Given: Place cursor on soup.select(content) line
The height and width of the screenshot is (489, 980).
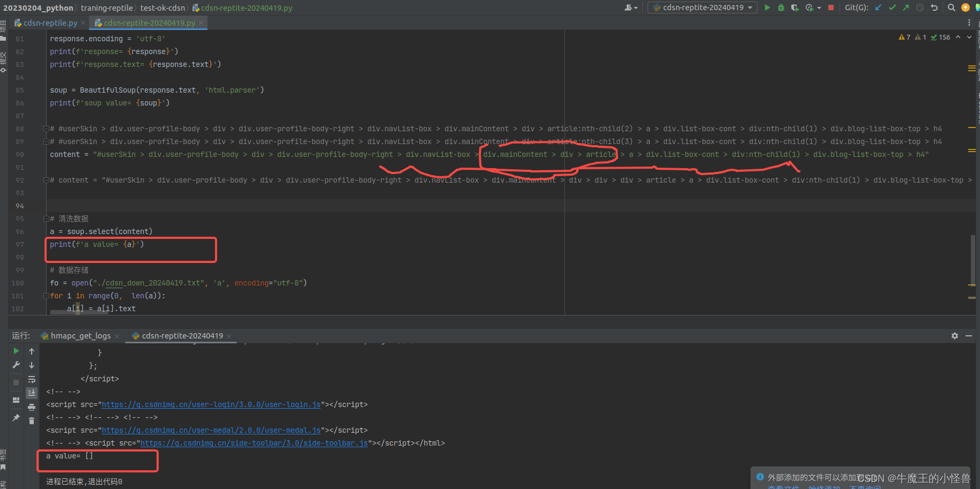Looking at the screenshot, I should click(x=101, y=231).
